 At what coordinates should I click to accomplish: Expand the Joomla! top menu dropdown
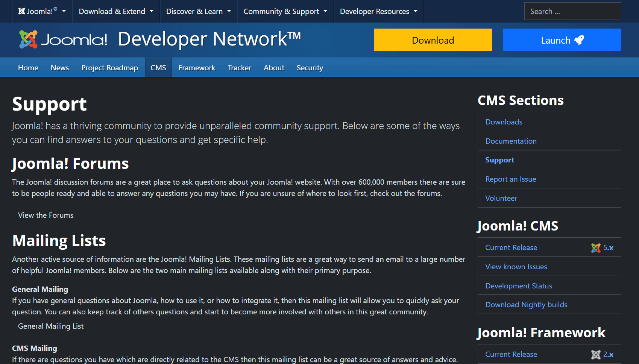[x=42, y=11]
